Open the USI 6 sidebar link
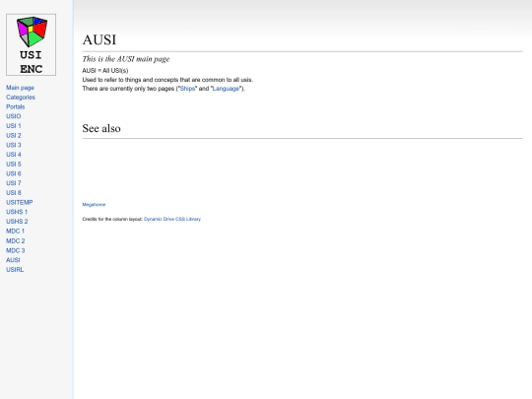The width and height of the screenshot is (532, 399). coord(14,173)
